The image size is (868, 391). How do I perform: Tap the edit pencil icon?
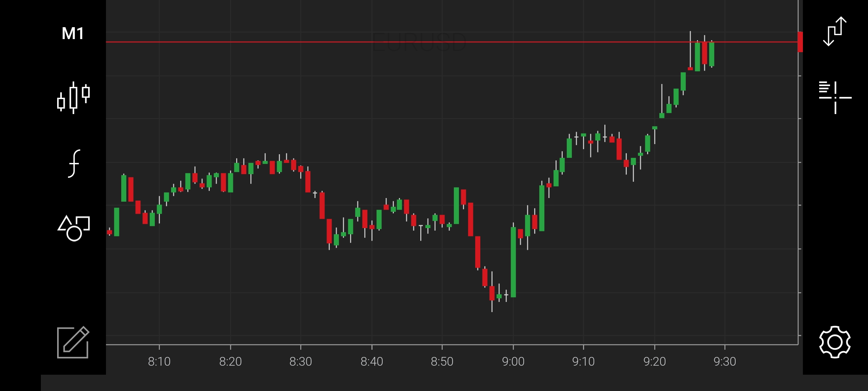click(73, 342)
